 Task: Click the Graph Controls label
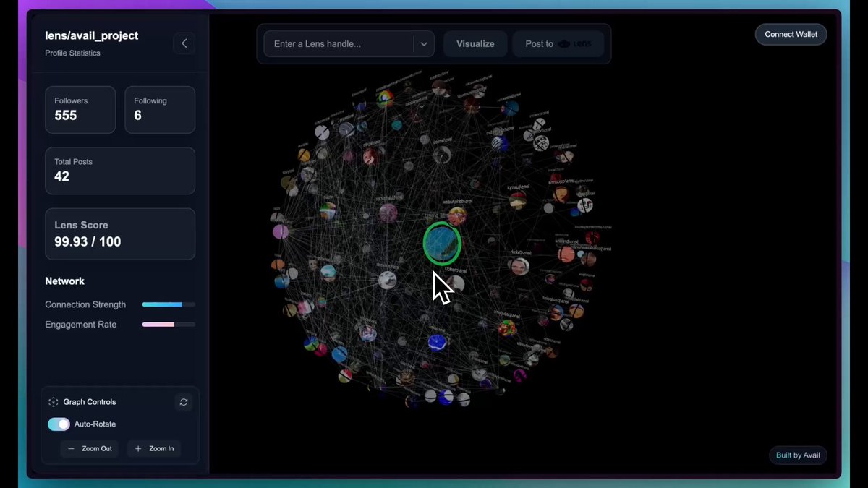[x=90, y=402]
